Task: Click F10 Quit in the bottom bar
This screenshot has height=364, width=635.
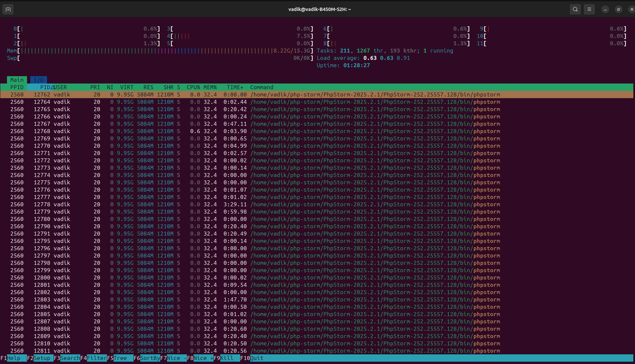Action: [x=252, y=358]
